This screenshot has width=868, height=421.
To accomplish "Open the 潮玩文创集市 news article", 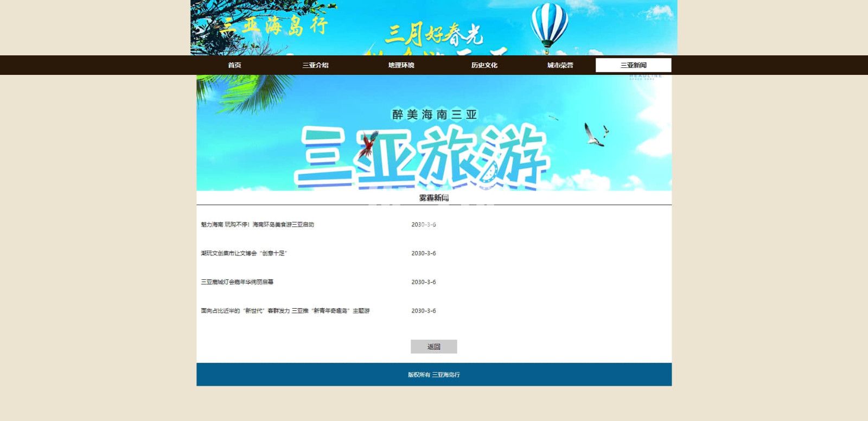I will pyautogui.click(x=244, y=253).
